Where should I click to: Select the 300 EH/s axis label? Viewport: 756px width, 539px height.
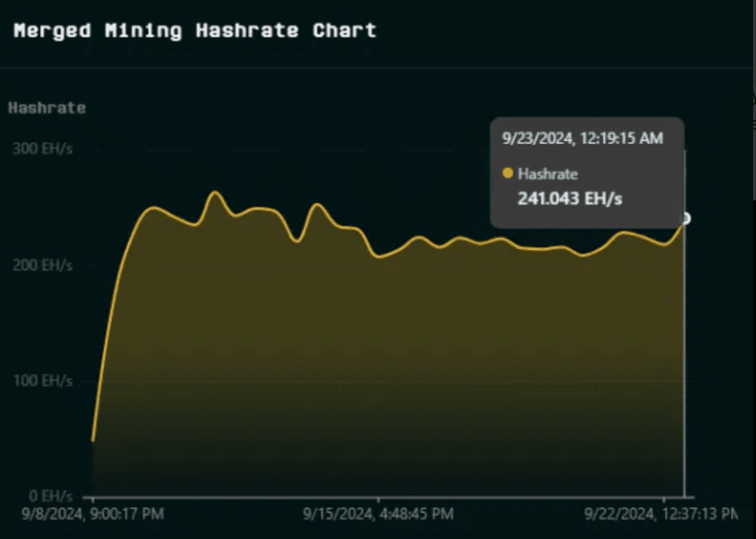(x=42, y=149)
